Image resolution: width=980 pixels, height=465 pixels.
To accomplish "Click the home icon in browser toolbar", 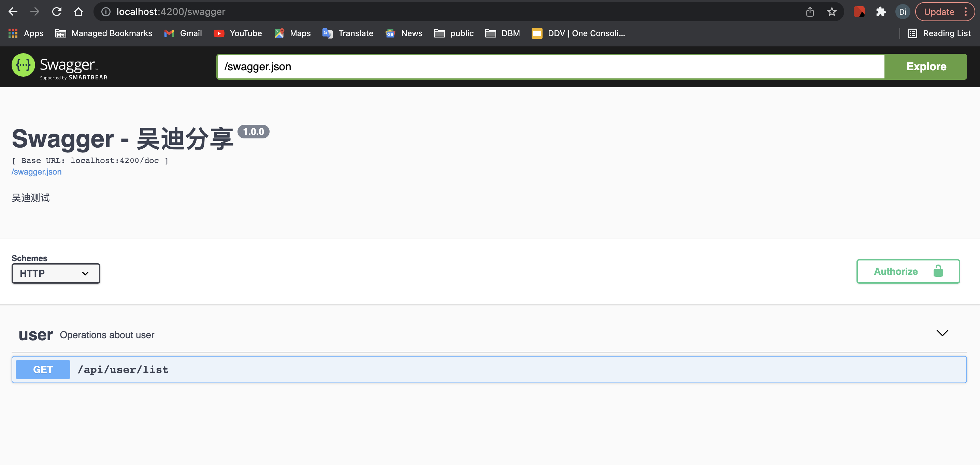I will 78,12.
